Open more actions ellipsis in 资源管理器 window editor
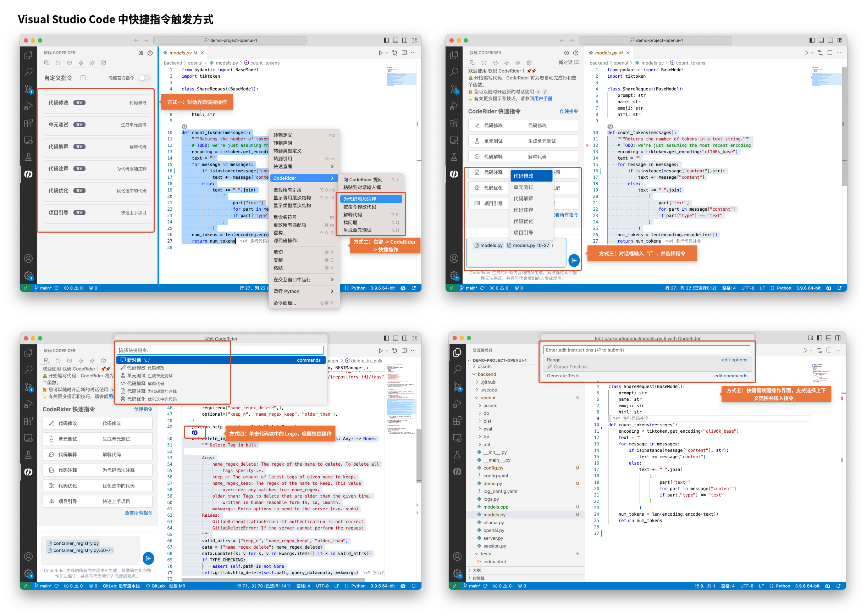 pyautogui.click(x=838, y=350)
